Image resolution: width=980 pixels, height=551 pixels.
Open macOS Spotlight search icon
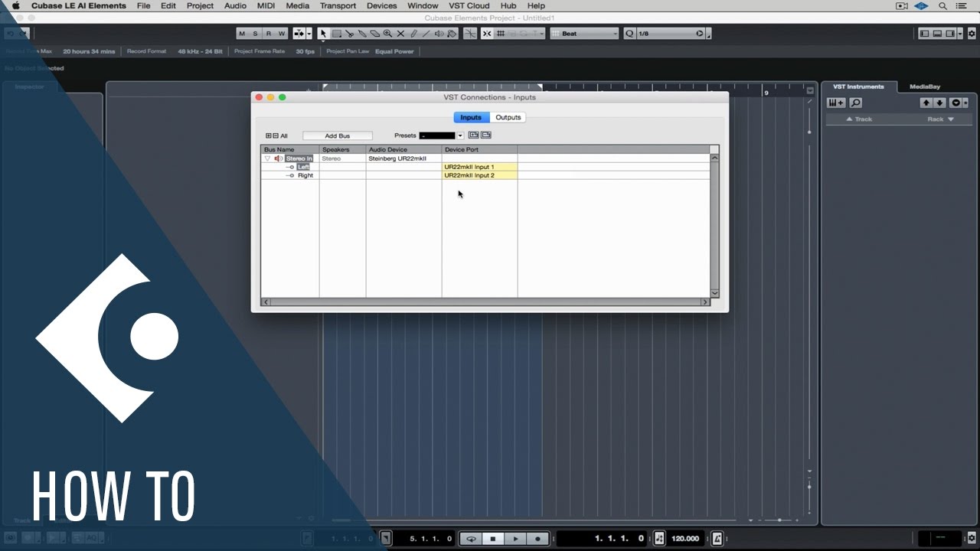point(943,5)
